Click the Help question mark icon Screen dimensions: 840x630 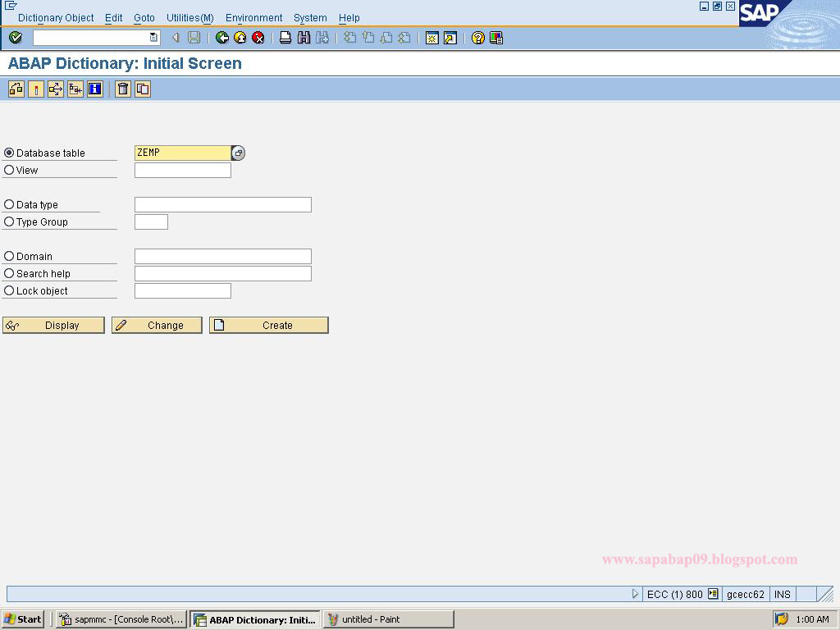point(478,38)
